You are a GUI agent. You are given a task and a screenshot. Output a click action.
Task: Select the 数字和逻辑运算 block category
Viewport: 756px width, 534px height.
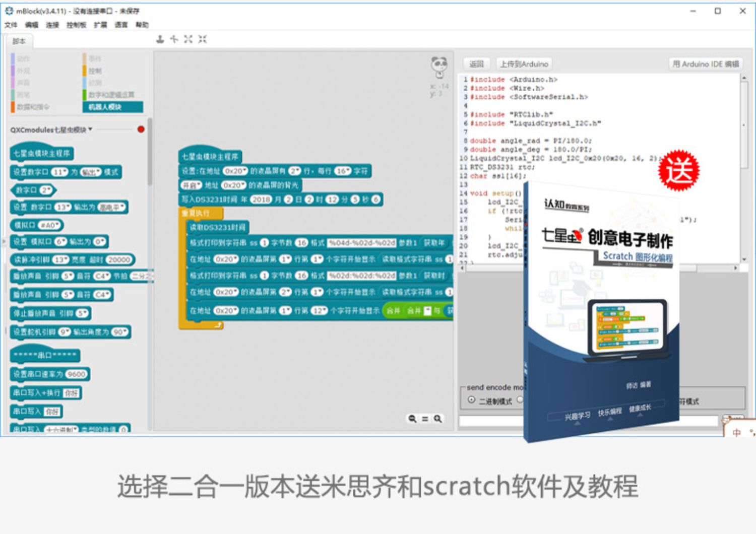(111, 95)
